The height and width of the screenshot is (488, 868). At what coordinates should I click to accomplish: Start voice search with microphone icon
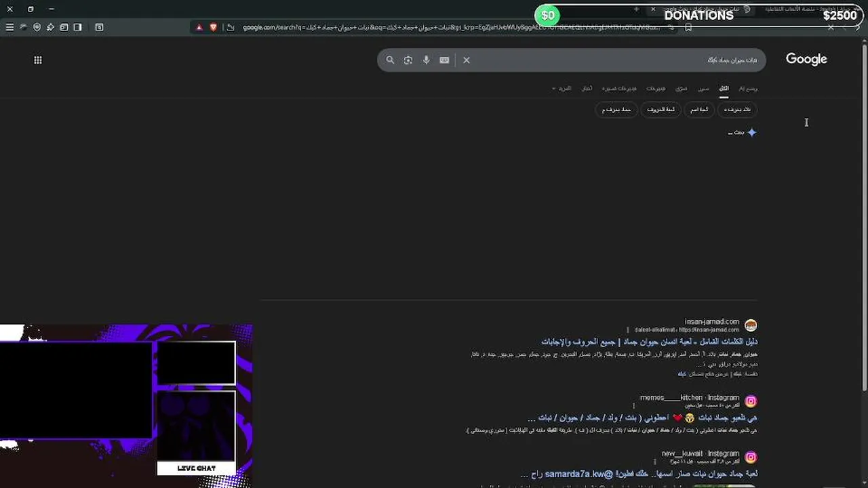(x=426, y=60)
